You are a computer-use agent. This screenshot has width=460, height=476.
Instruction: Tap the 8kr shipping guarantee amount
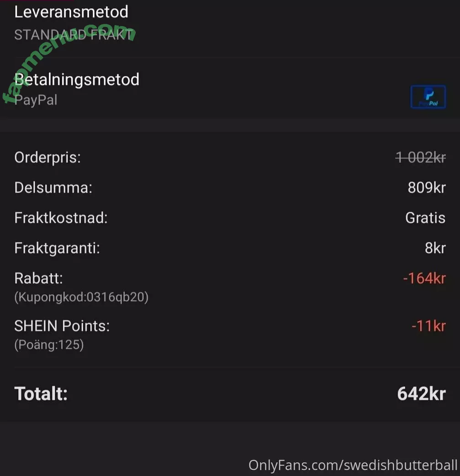pyautogui.click(x=435, y=248)
